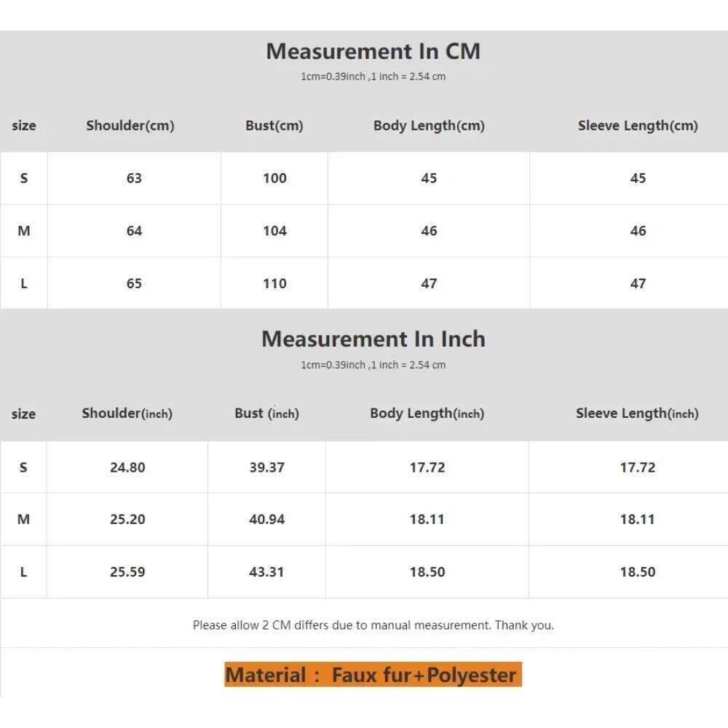The height and width of the screenshot is (728, 728).
Task: Select size L bust value 110
Action: 274,283
